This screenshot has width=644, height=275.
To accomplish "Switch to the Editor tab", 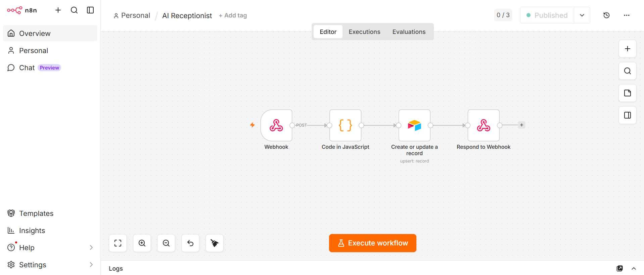I will pos(328,32).
